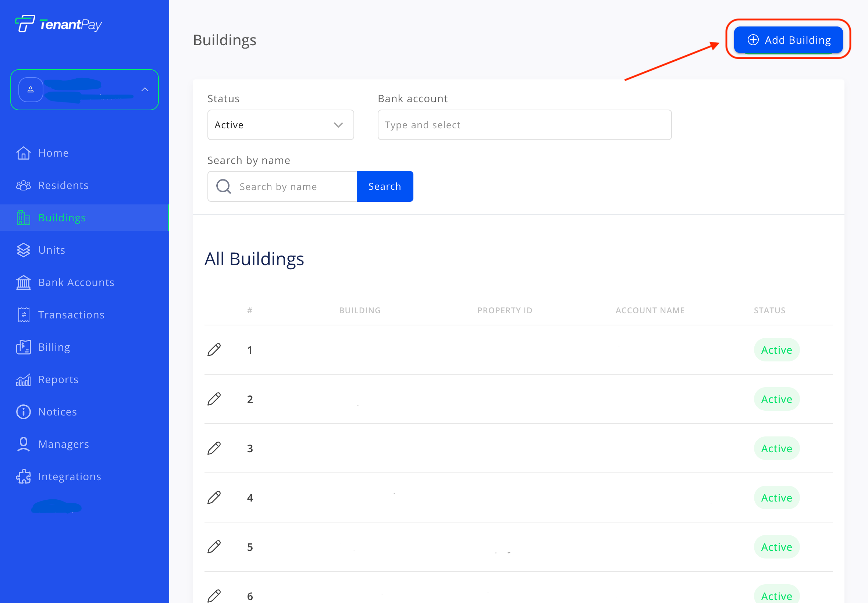
Task: Click the TenantPay logo
Action: point(58,24)
